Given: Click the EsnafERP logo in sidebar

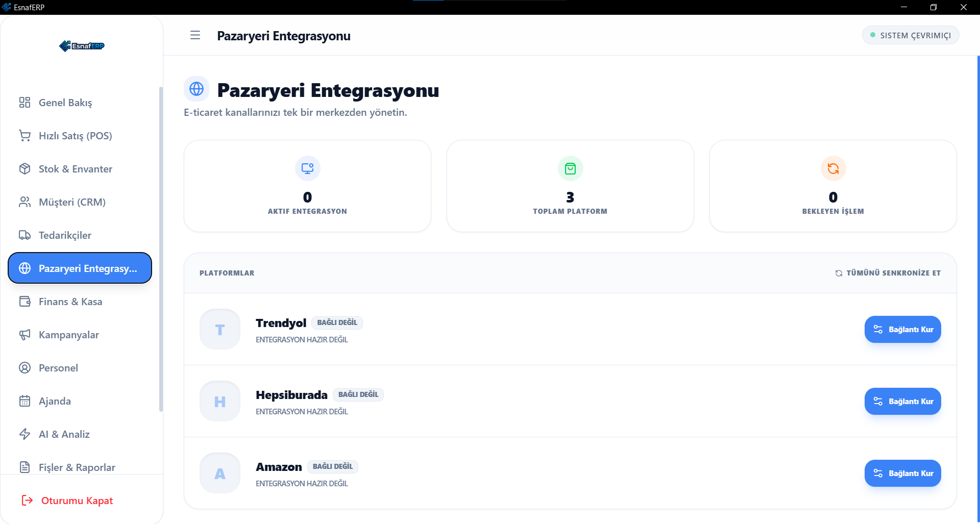Looking at the screenshot, I should [x=82, y=46].
